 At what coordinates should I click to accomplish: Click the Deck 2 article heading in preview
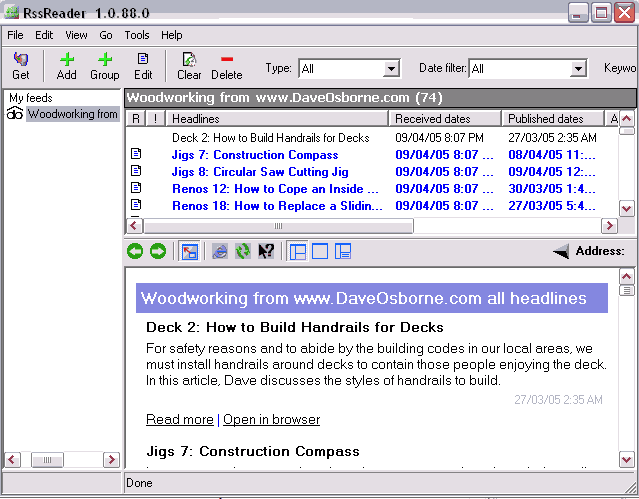click(x=295, y=327)
